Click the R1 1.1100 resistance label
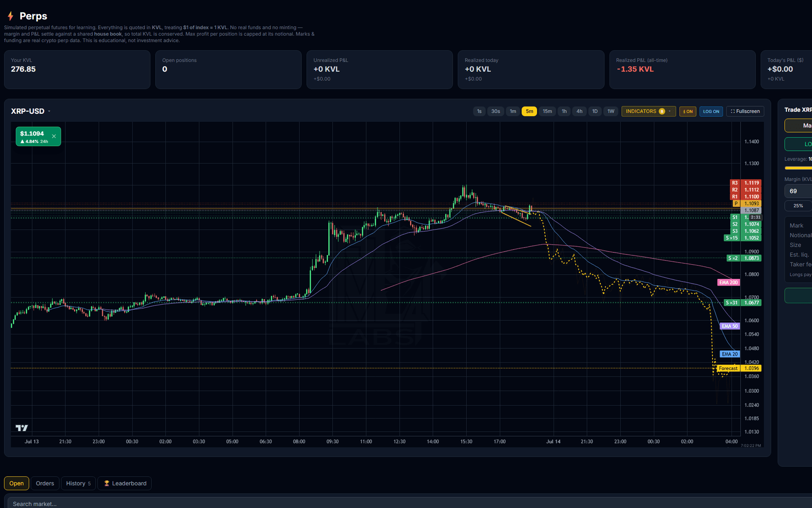 (746, 197)
